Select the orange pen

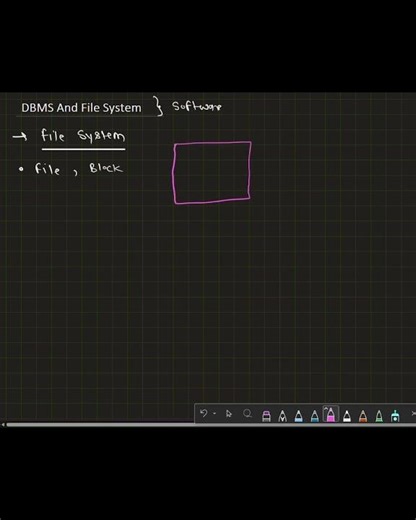[x=363, y=416]
